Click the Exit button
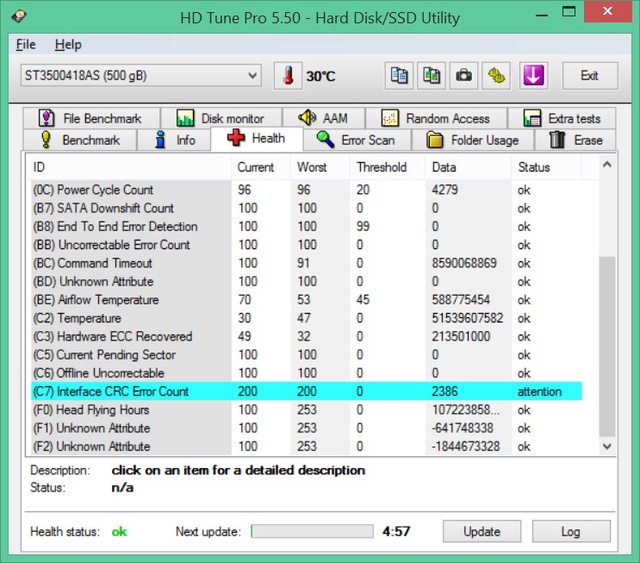Screen dimensions: 640x563 point(590,76)
